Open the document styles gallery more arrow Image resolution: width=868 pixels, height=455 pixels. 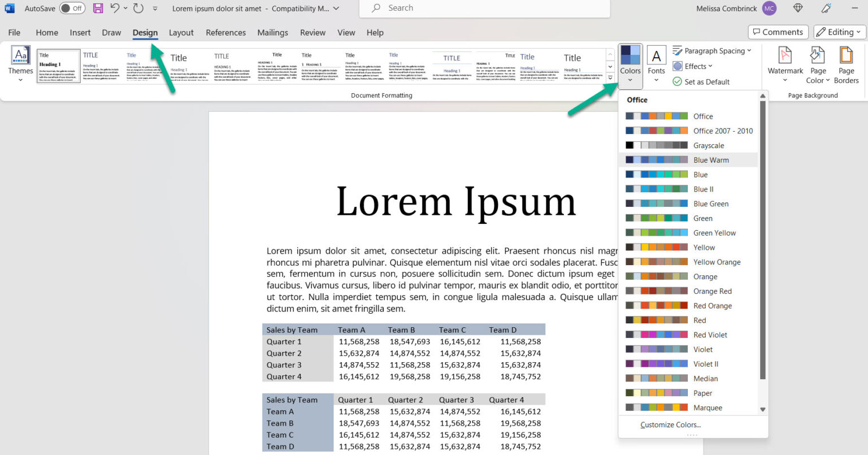(610, 77)
